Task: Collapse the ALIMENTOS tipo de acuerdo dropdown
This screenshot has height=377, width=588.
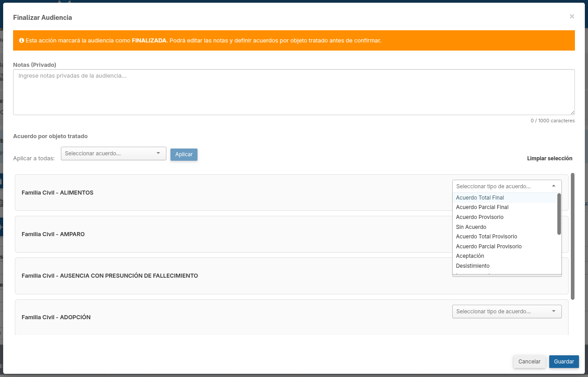Action: pos(507,186)
